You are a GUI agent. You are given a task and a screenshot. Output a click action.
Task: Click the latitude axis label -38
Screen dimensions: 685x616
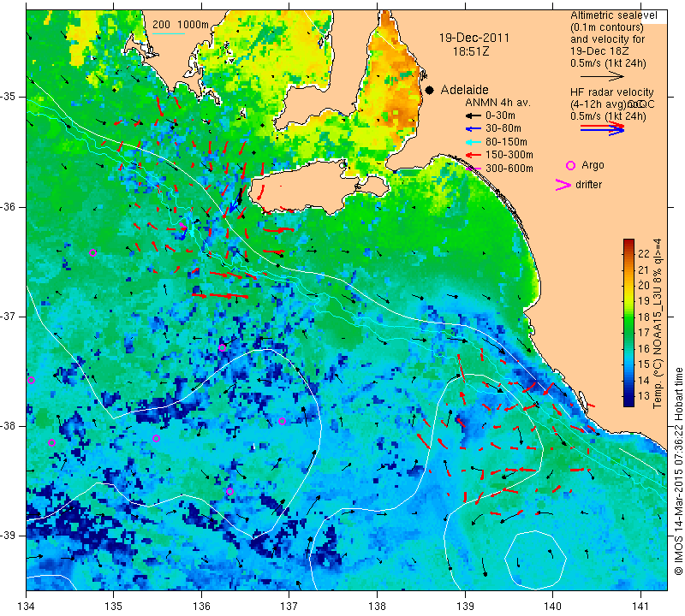click(8, 426)
